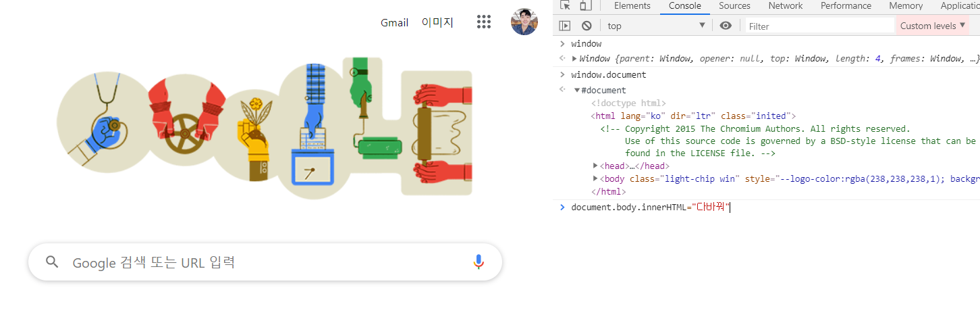This screenshot has height=315, width=980.
Task: Open the Gmail link
Action: click(394, 22)
